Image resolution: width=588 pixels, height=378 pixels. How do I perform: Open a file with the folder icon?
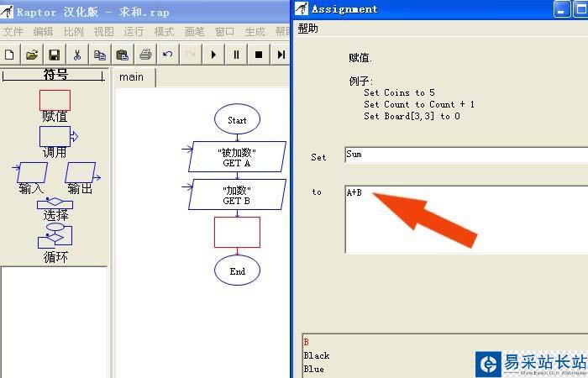click(32, 55)
